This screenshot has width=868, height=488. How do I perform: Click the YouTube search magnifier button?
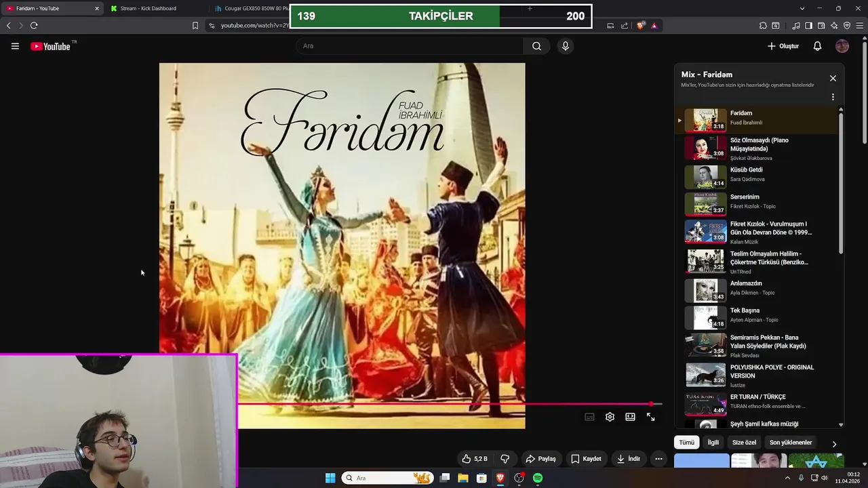point(536,46)
